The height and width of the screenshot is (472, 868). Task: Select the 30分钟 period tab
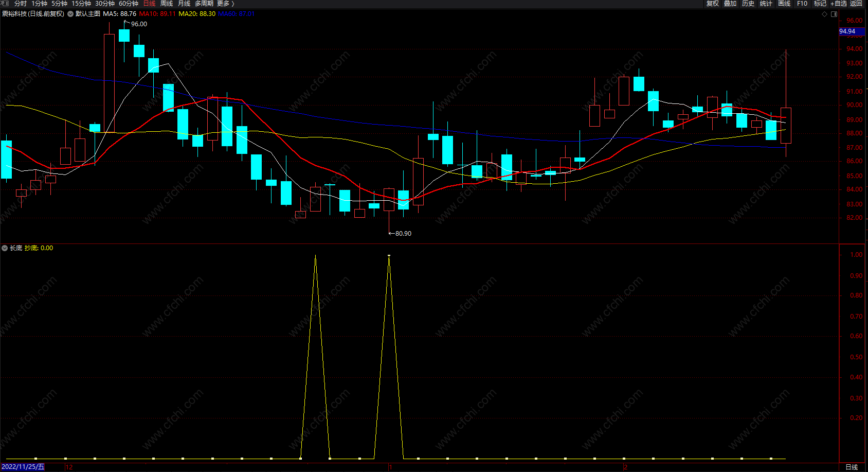[x=105, y=4]
